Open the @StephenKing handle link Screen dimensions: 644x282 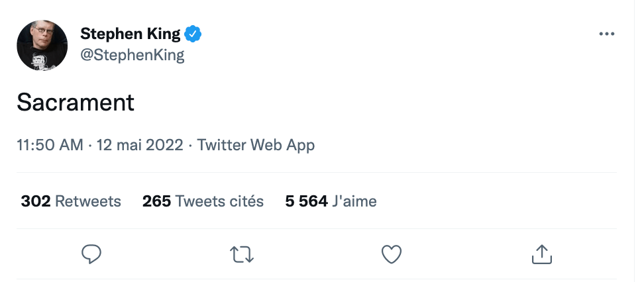[x=132, y=55]
